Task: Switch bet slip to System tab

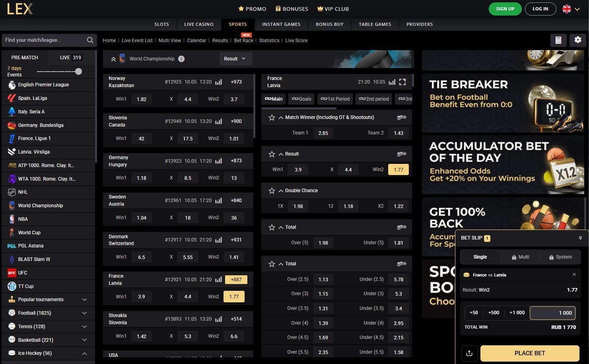Action: [x=560, y=257]
